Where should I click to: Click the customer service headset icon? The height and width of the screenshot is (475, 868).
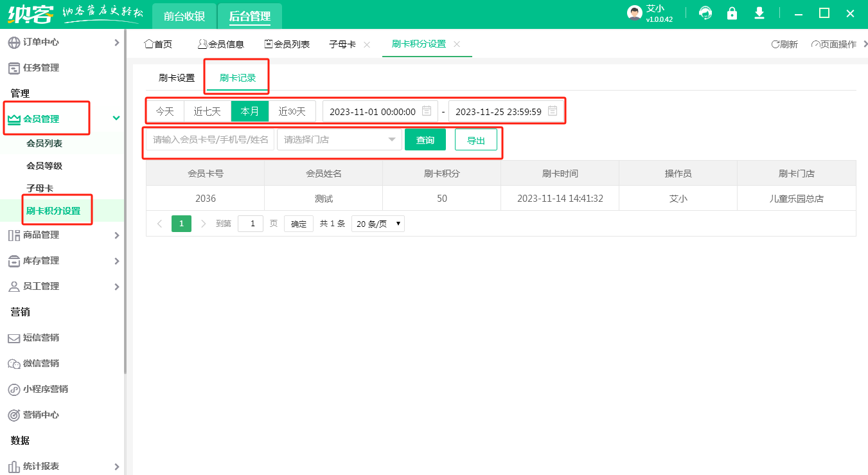[x=705, y=13]
